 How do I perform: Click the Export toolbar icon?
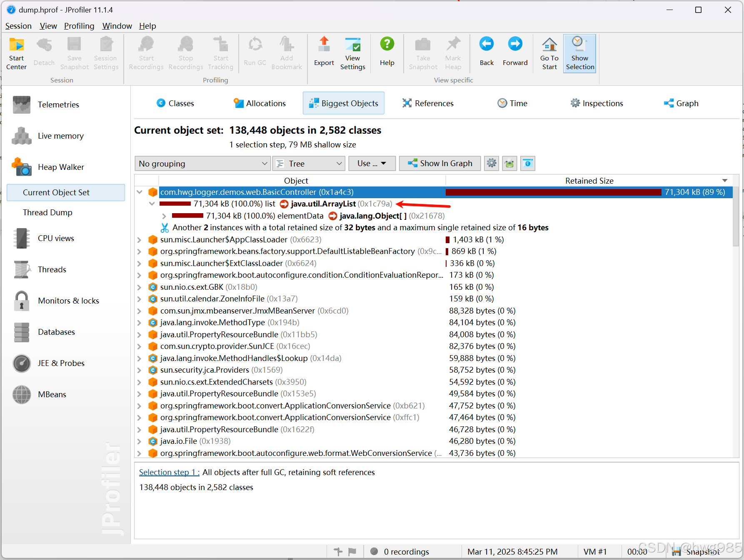point(324,52)
